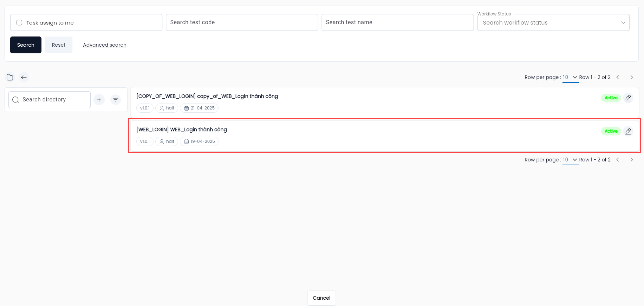Viewport: 644px width, 306px height.
Task: Click the v1.0.1 tag on WEB_LOGIN row
Action: coord(145,141)
